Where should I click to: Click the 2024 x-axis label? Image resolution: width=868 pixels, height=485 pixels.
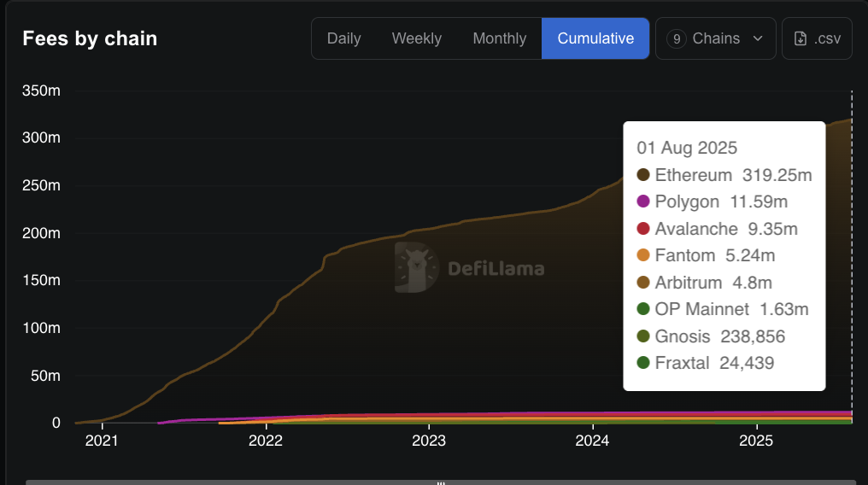point(592,441)
